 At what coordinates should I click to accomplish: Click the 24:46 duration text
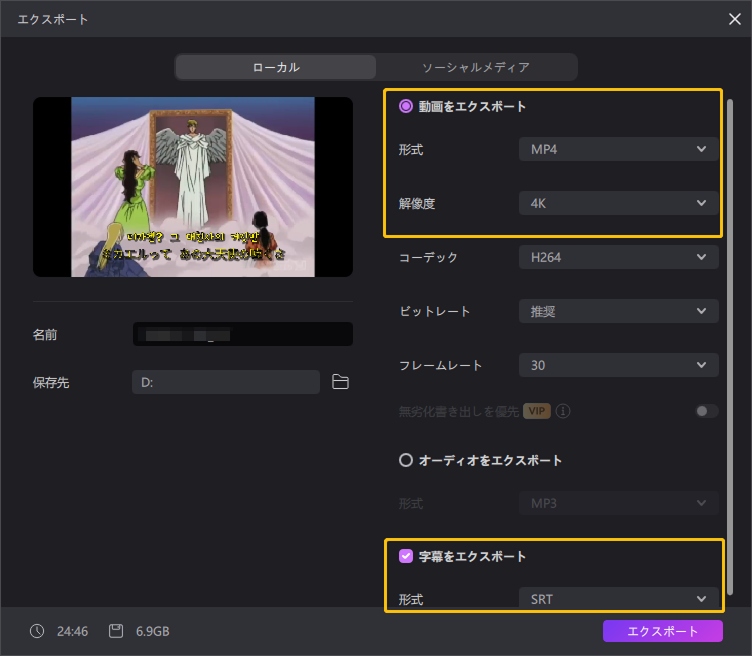tap(72, 631)
